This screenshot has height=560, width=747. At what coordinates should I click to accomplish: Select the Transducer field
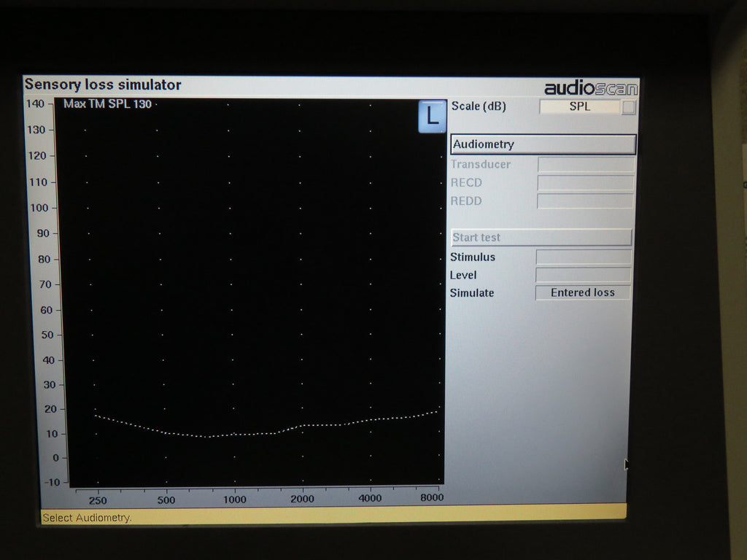coord(586,164)
